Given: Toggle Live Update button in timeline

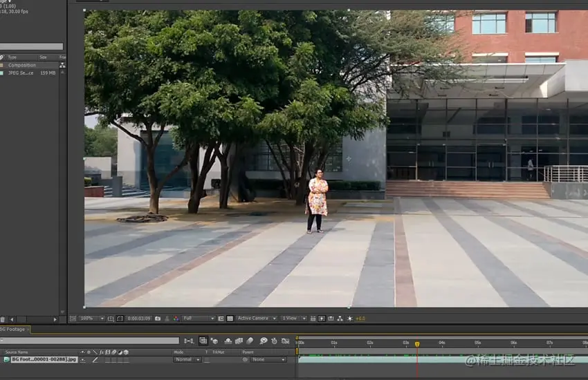Looking at the screenshot, I should tap(203, 341).
